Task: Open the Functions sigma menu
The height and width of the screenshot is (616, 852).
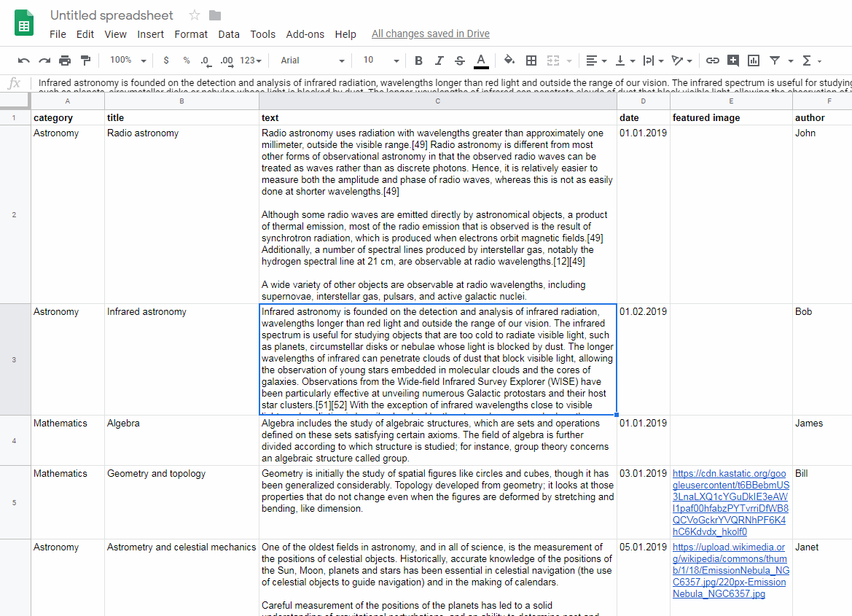Action: [812, 61]
